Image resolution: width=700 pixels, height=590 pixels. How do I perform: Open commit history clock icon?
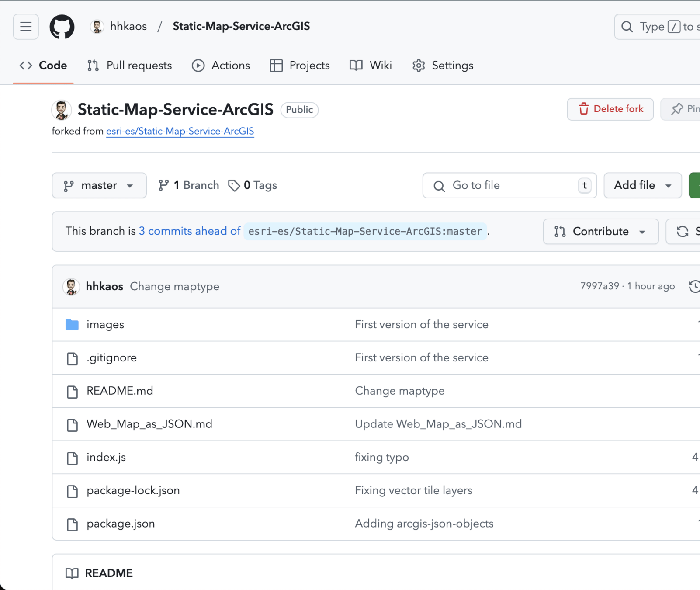pyautogui.click(x=694, y=286)
